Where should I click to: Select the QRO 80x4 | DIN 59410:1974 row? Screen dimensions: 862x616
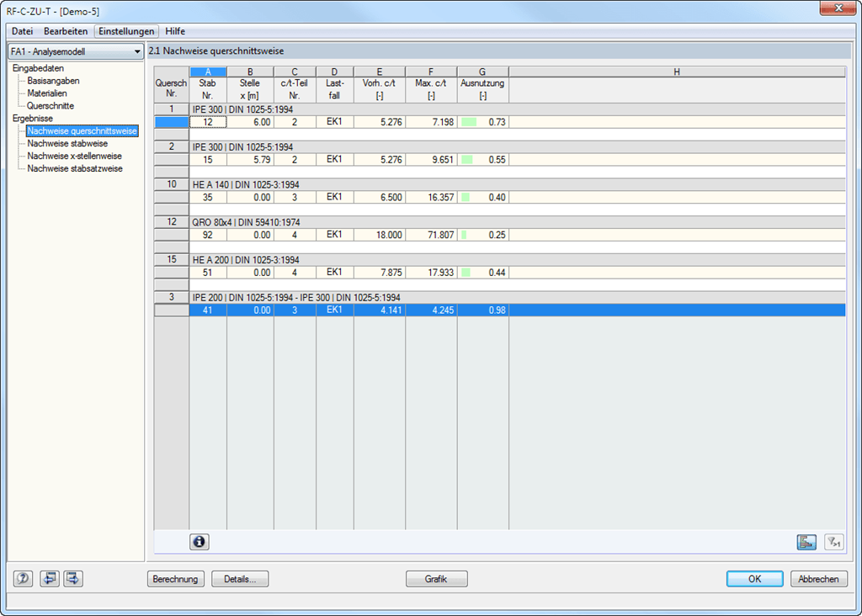point(518,222)
